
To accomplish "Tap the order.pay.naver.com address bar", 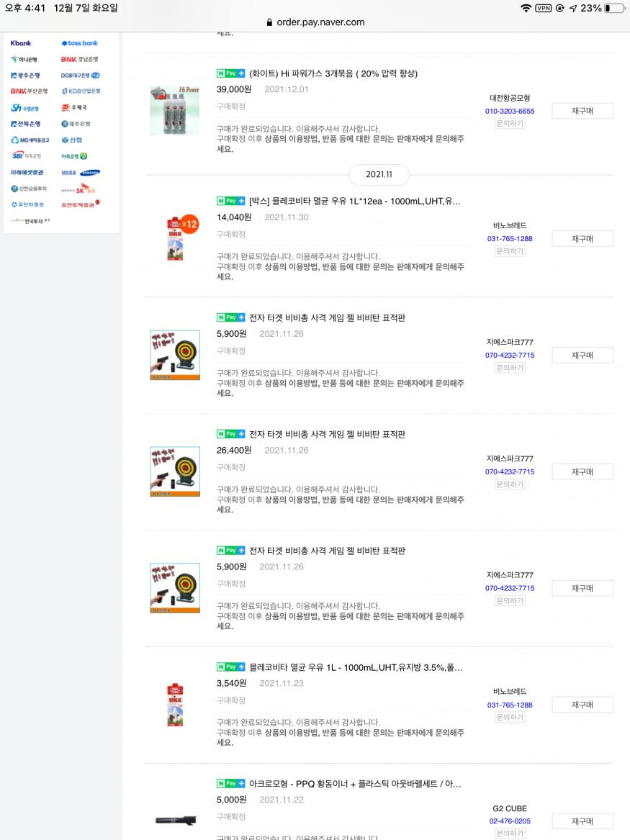I will click(x=315, y=22).
